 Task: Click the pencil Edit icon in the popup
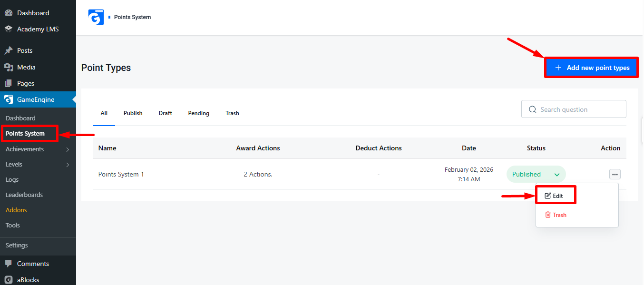(x=548, y=196)
